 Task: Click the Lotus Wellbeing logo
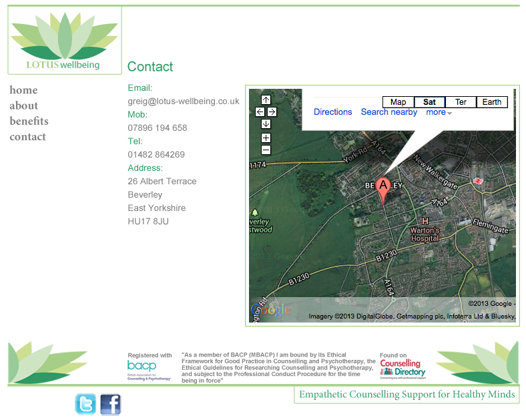tap(64, 40)
